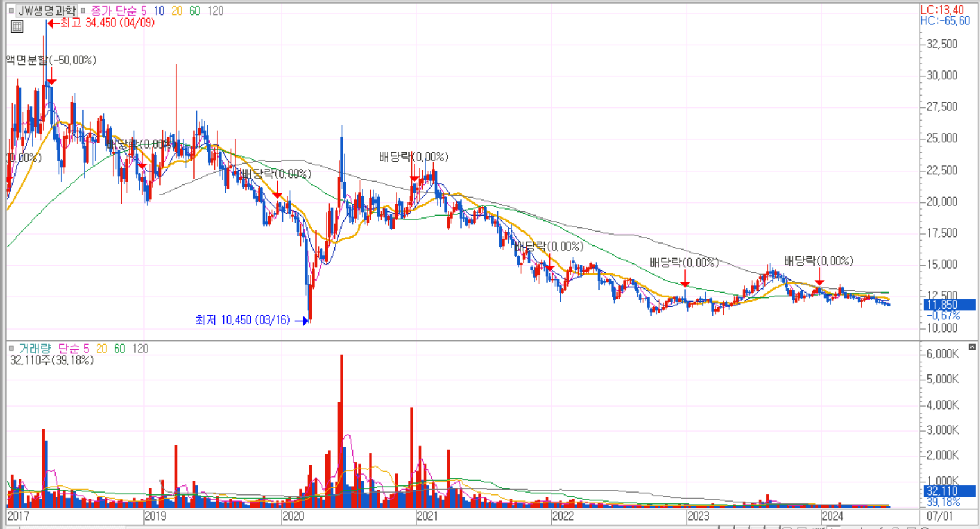
Task: Select the price moving average period 60
Action: click(195, 11)
